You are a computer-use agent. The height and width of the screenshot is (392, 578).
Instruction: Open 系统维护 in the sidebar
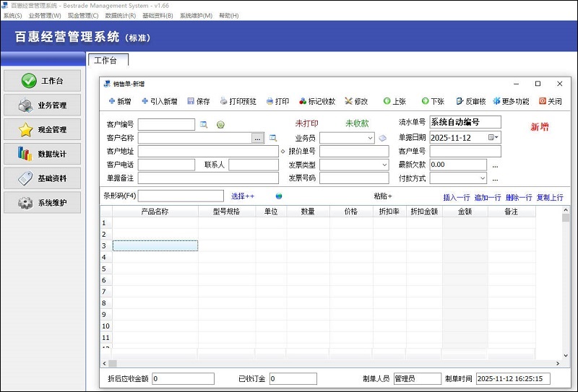point(43,202)
